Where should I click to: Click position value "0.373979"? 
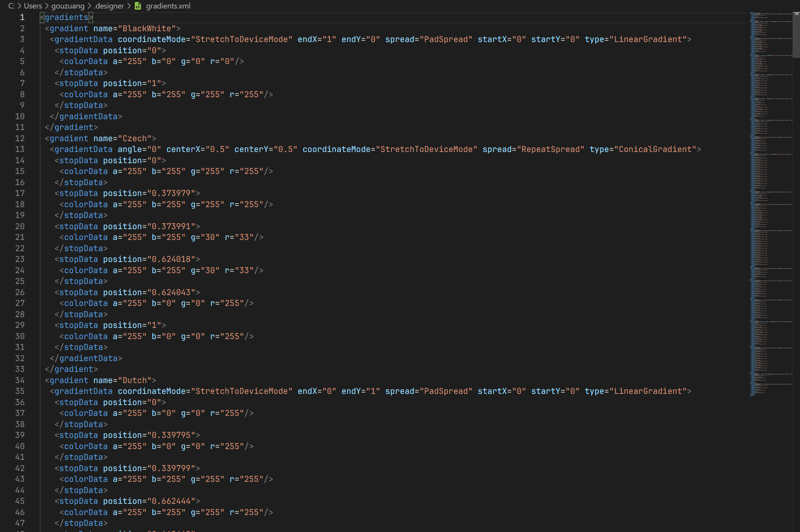click(x=171, y=193)
